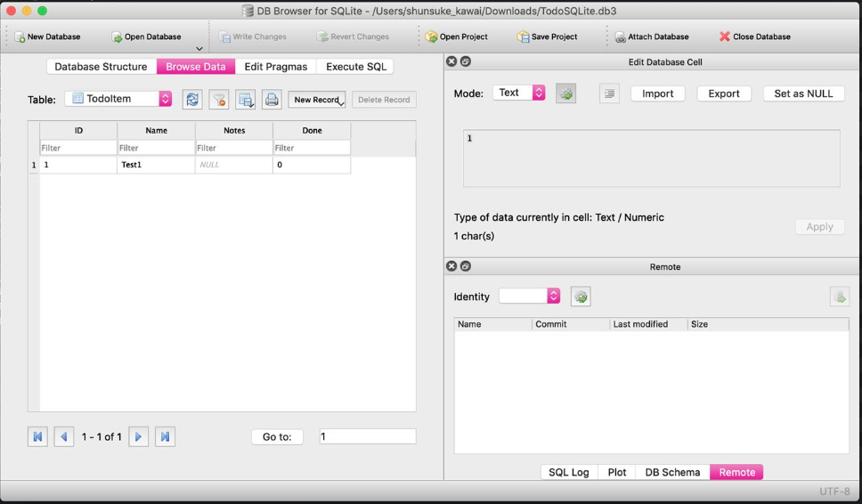
Task: Click the auto-switch mode icon beside Mode dropdown
Action: pyautogui.click(x=565, y=93)
